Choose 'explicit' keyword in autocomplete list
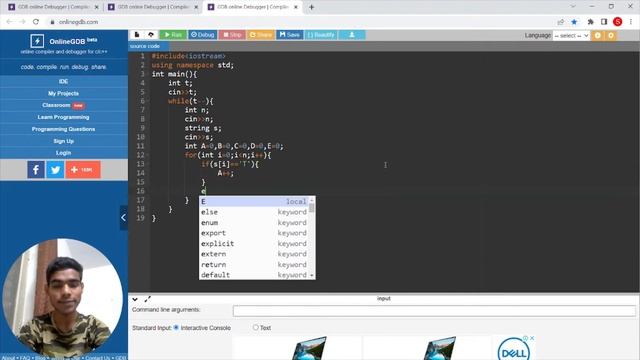640x360 pixels. [254, 243]
